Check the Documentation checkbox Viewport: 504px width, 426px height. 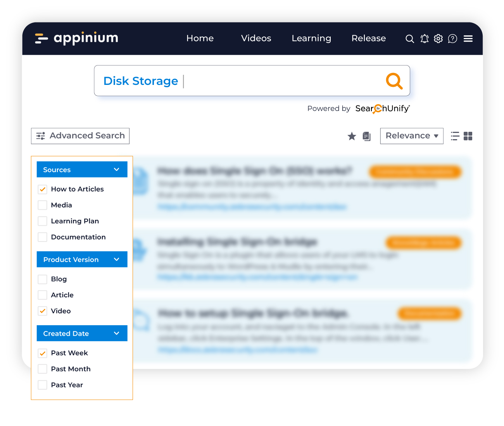click(43, 237)
